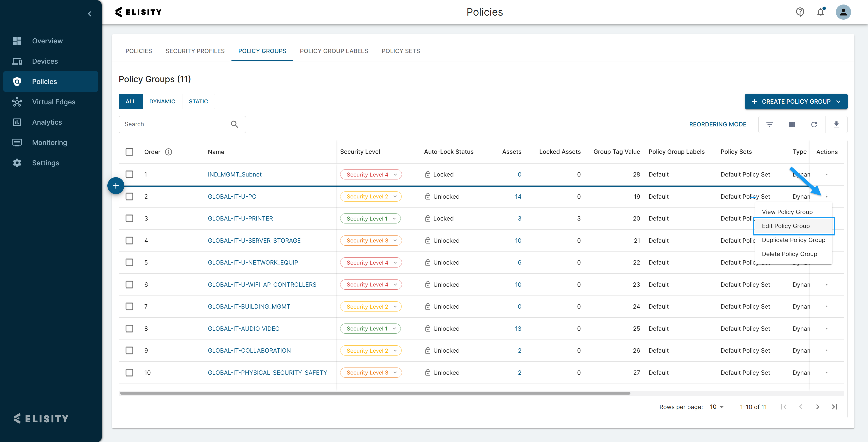
Task: Open actions menu for GLOBAL-IT-AUDIO_VIDEO row
Action: (x=827, y=328)
